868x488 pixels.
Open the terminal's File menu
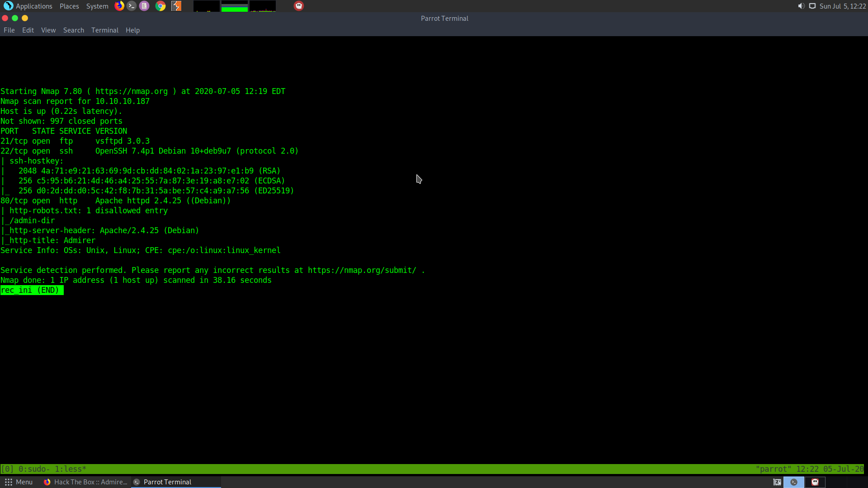(9, 30)
